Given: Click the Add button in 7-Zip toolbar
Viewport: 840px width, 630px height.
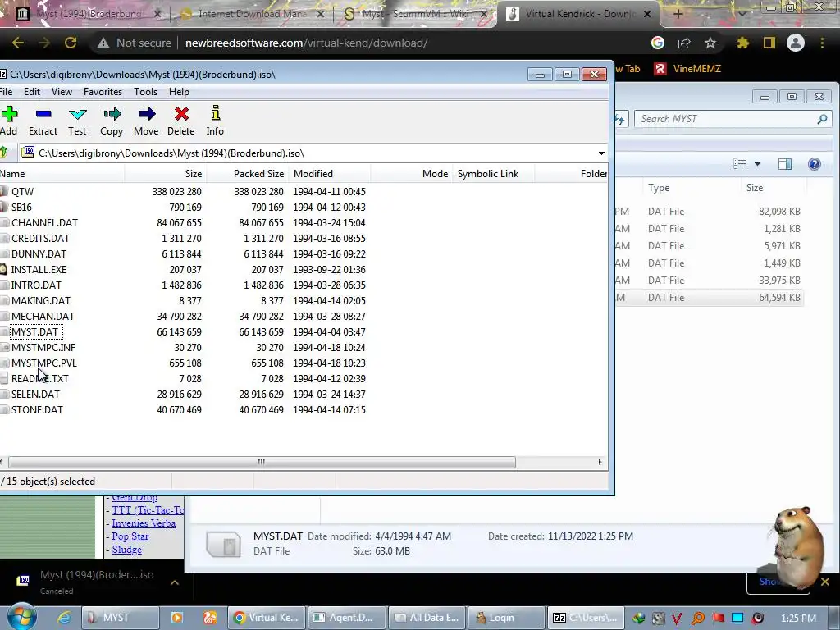Looking at the screenshot, I should point(8,121).
